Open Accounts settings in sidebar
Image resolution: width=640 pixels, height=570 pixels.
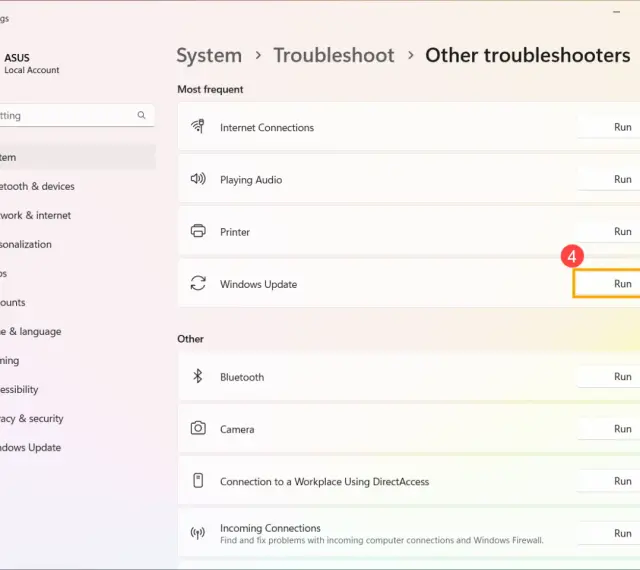[x=13, y=302]
